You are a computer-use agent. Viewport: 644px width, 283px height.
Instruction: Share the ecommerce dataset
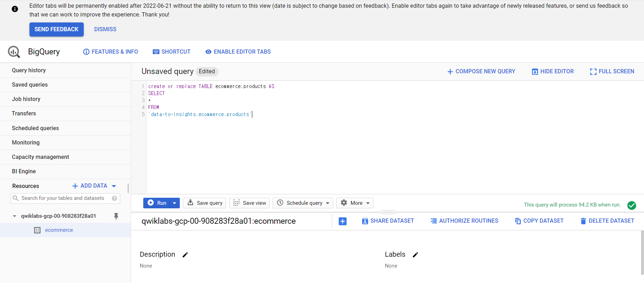(x=388, y=221)
